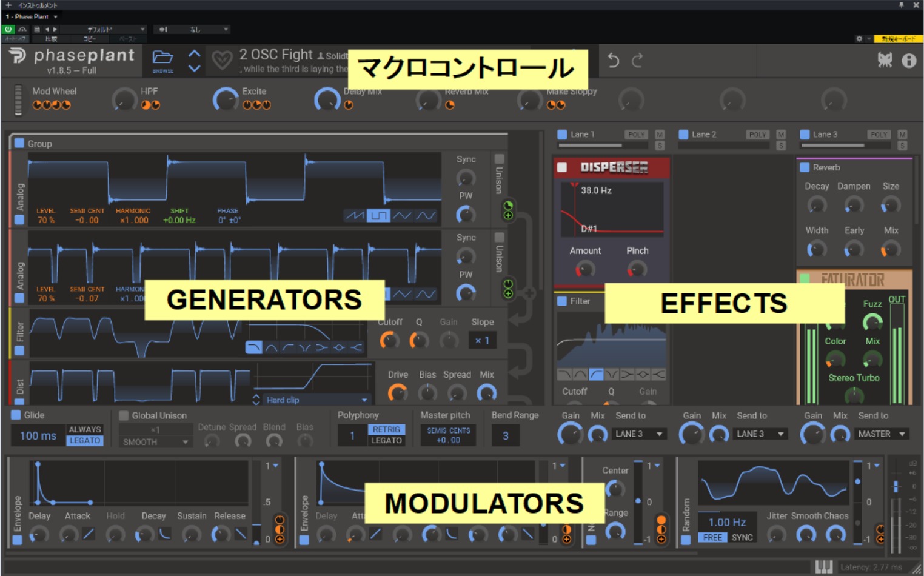Click Lane 1 POLY button

tap(636, 135)
